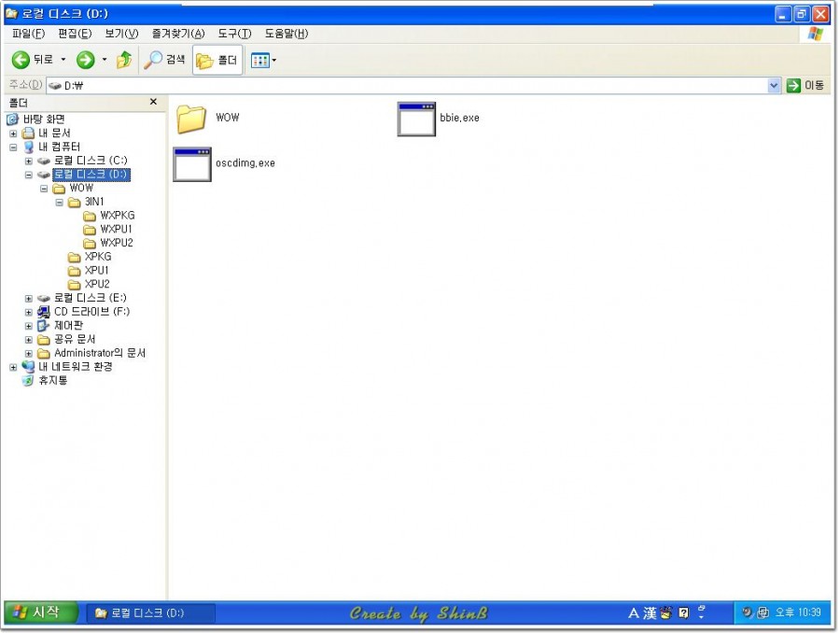Select XPU2 folder in the tree
840x633 pixels.
coord(97,284)
